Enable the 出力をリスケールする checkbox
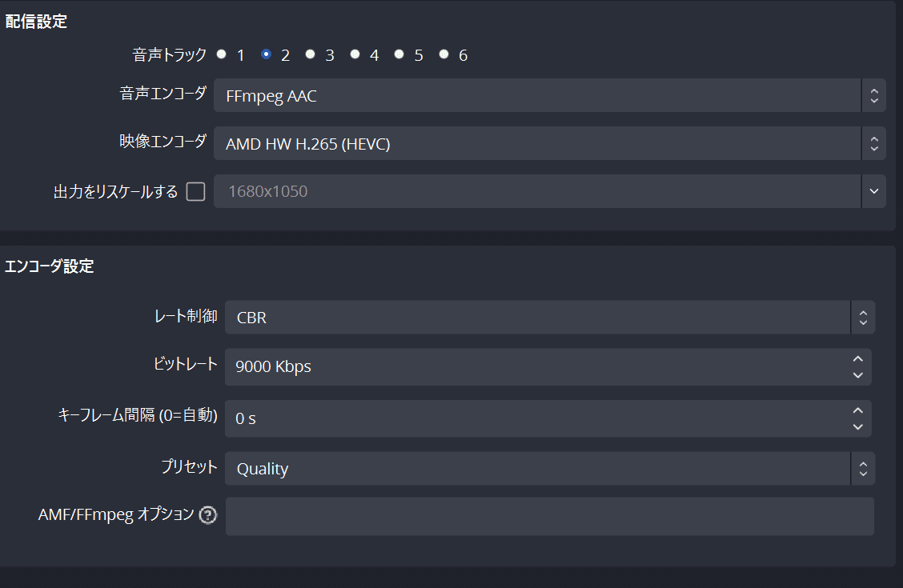 point(195,191)
